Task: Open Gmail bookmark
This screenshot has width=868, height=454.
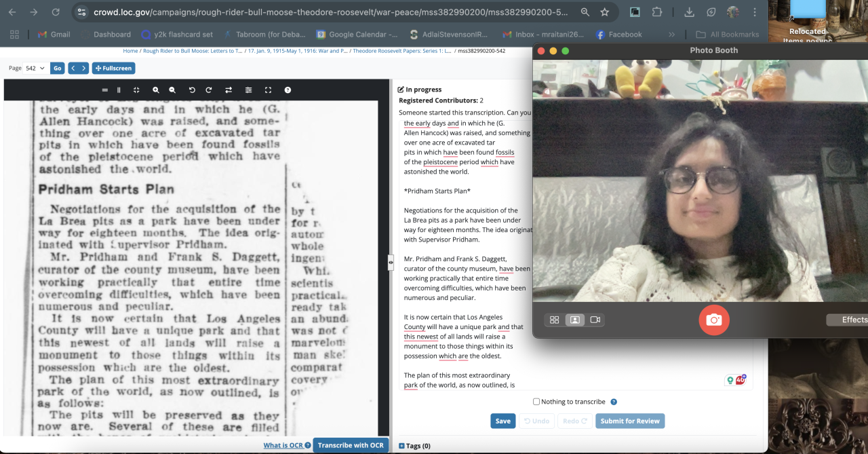Action: click(54, 35)
